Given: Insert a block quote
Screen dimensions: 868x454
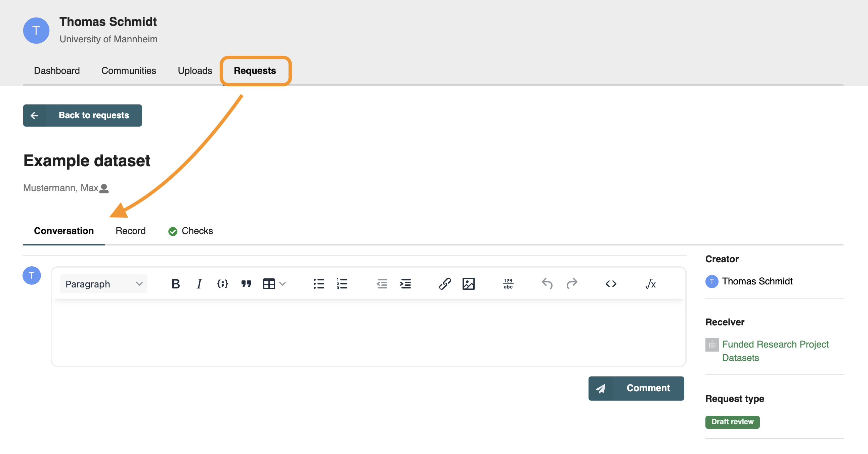Looking at the screenshot, I should pyautogui.click(x=246, y=284).
